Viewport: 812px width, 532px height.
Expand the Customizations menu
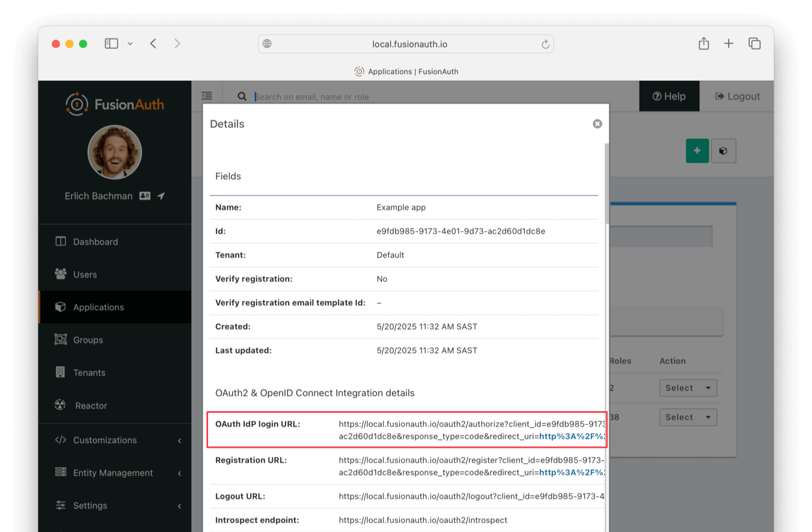(105, 440)
